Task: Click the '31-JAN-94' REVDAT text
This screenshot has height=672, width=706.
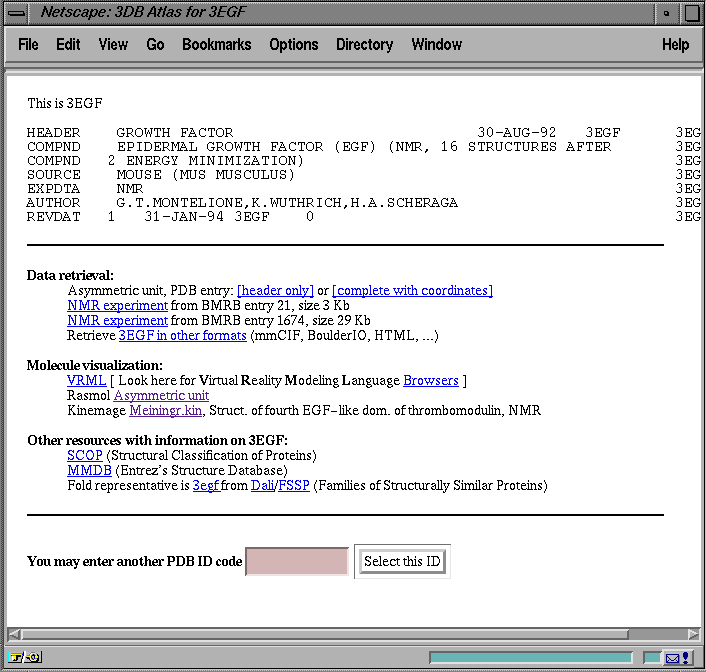Action: click(x=184, y=217)
